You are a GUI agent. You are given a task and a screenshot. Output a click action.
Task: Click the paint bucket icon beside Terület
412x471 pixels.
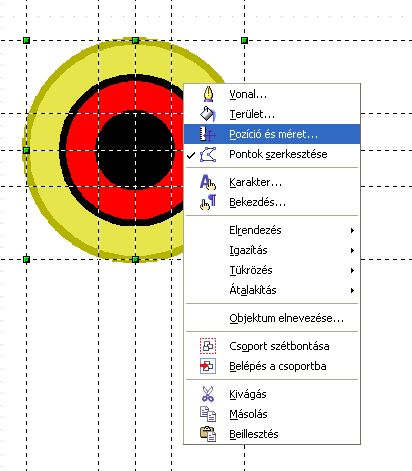(x=208, y=114)
